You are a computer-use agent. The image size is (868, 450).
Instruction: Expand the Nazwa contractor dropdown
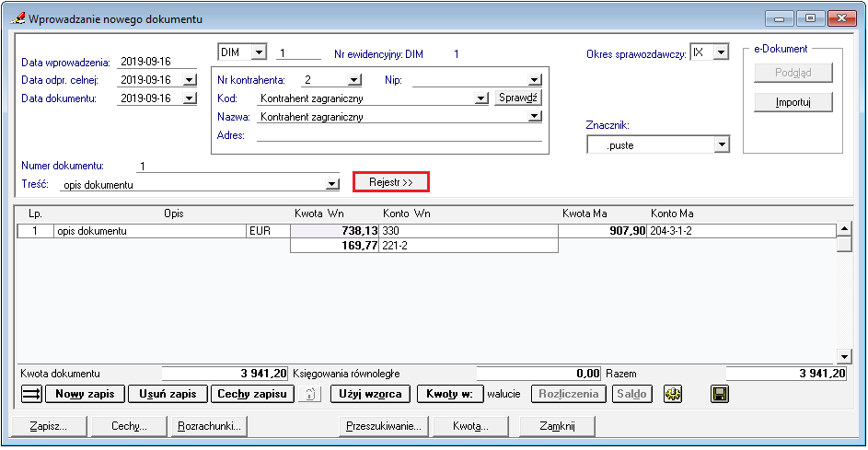tap(534, 117)
